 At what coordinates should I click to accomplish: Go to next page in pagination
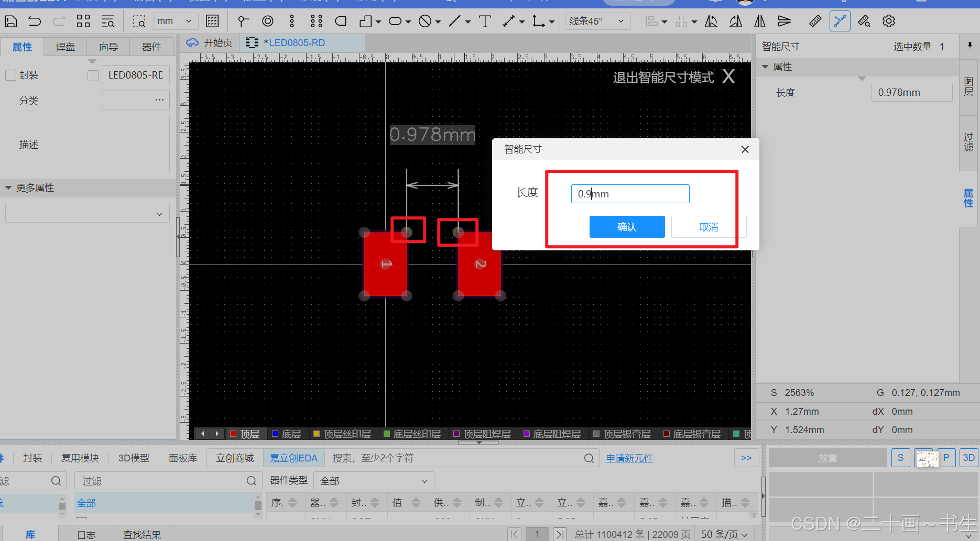[560, 534]
